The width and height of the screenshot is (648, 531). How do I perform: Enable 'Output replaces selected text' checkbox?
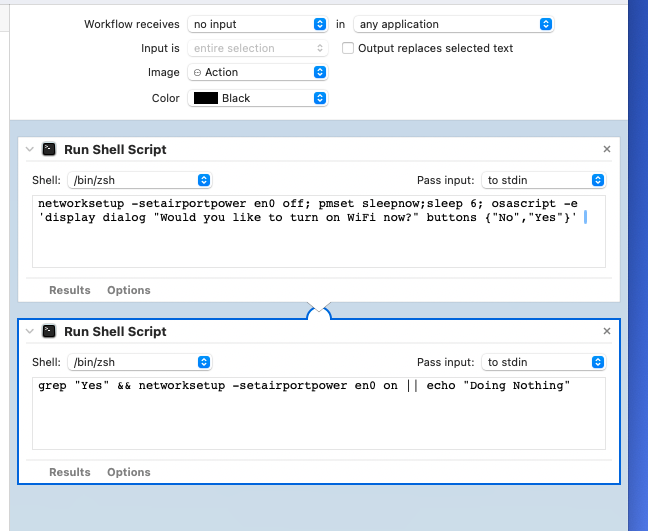pos(348,48)
